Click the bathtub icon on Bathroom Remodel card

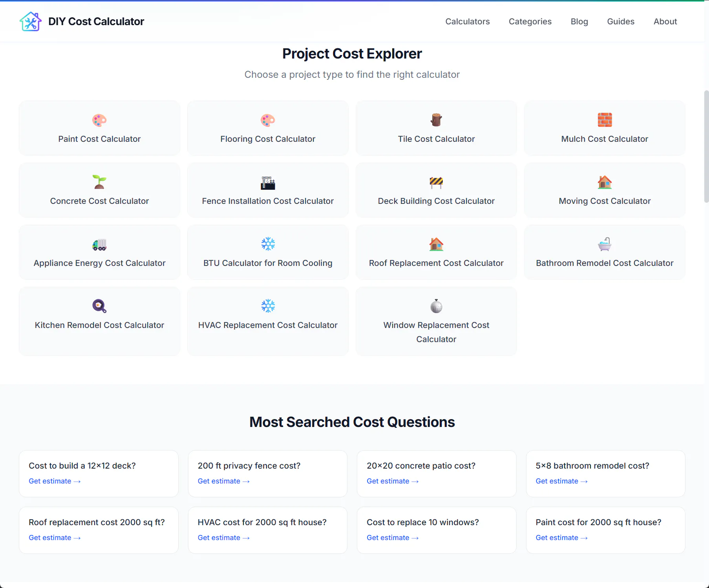pyautogui.click(x=605, y=244)
